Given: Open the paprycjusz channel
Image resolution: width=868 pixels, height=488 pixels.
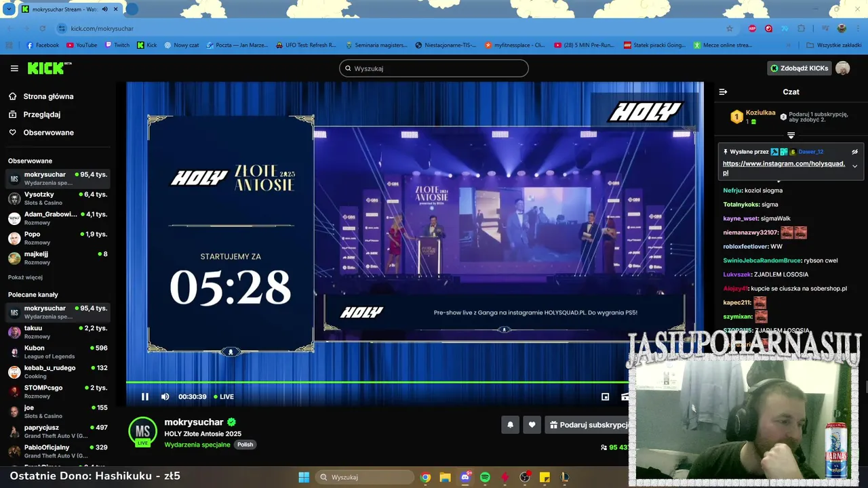Looking at the screenshot, I should pos(57,431).
